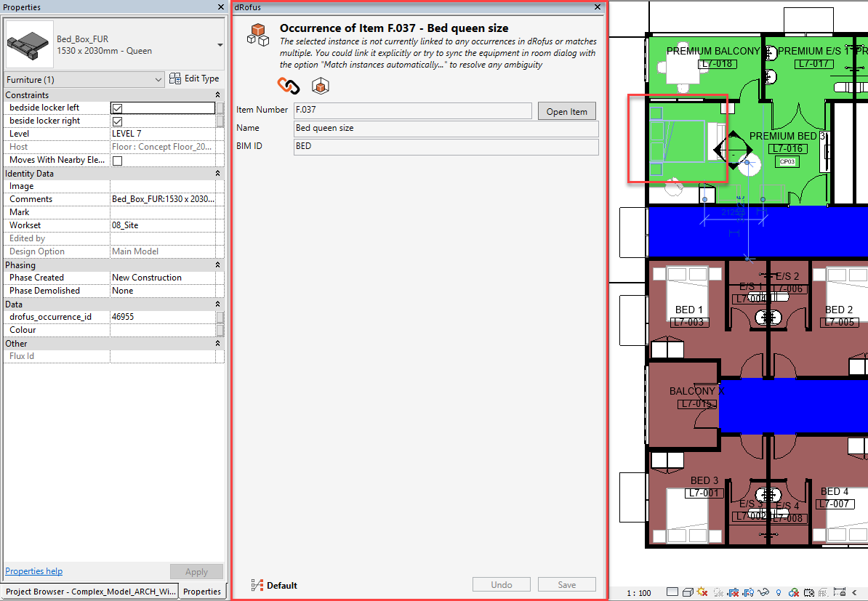Click the Visual Style cube icon
Image resolution: width=868 pixels, height=601 pixels.
coord(688,592)
